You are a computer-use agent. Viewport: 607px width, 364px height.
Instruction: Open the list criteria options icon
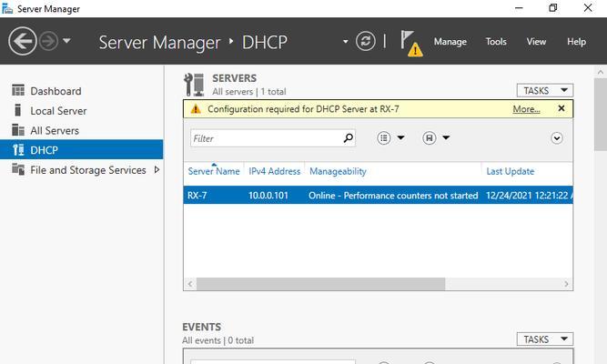point(383,137)
